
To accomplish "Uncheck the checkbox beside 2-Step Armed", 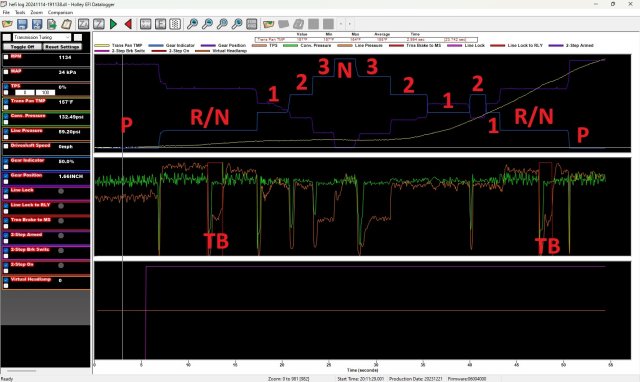I will 6,235.
